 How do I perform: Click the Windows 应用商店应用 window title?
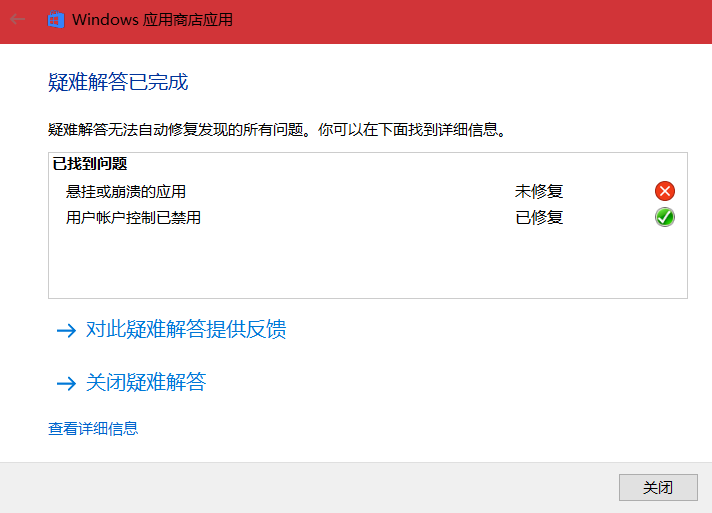click(153, 20)
